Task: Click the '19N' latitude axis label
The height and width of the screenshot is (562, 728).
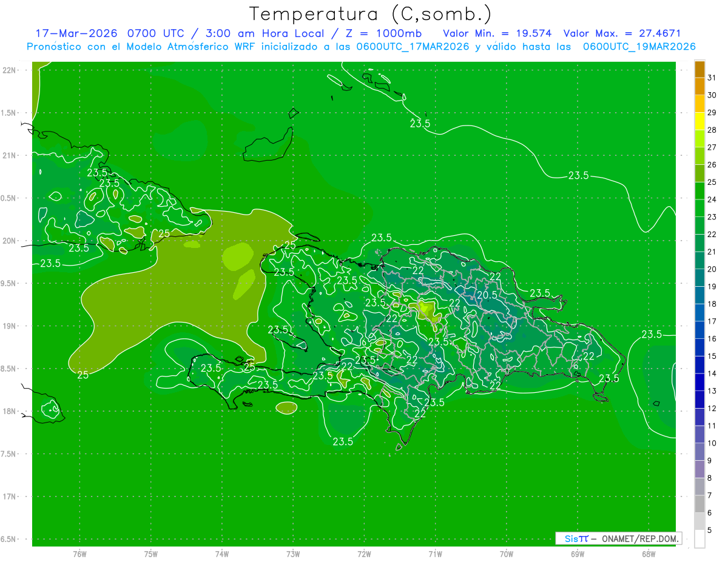Action: click(9, 326)
